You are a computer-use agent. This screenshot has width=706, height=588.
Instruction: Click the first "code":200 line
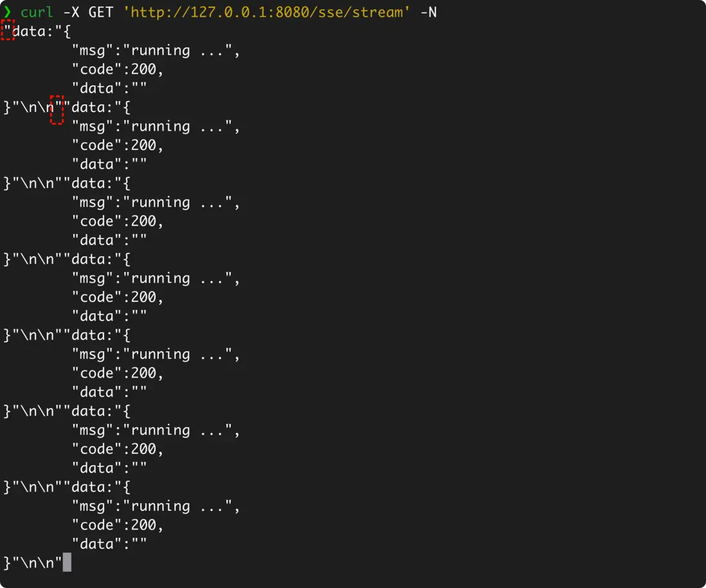(118, 69)
